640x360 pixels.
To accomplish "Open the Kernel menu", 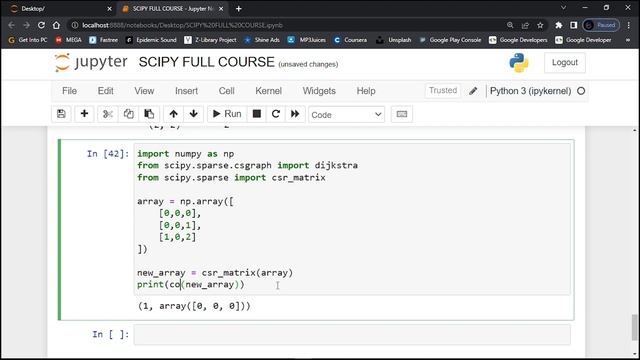I will click(269, 91).
